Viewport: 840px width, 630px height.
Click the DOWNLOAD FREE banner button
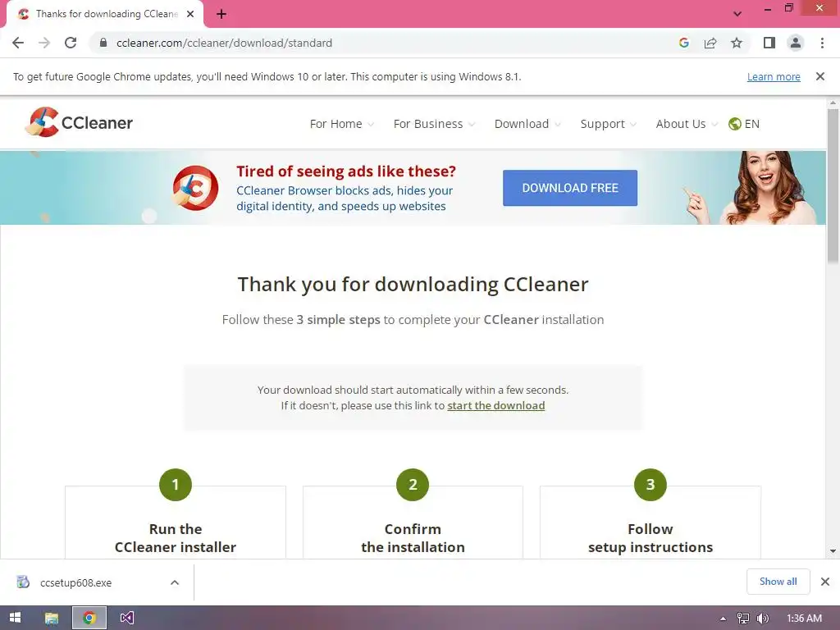point(570,188)
